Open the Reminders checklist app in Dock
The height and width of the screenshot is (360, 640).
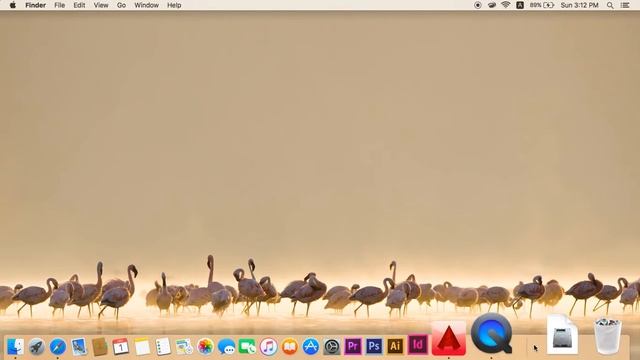pyautogui.click(x=163, y=347)
